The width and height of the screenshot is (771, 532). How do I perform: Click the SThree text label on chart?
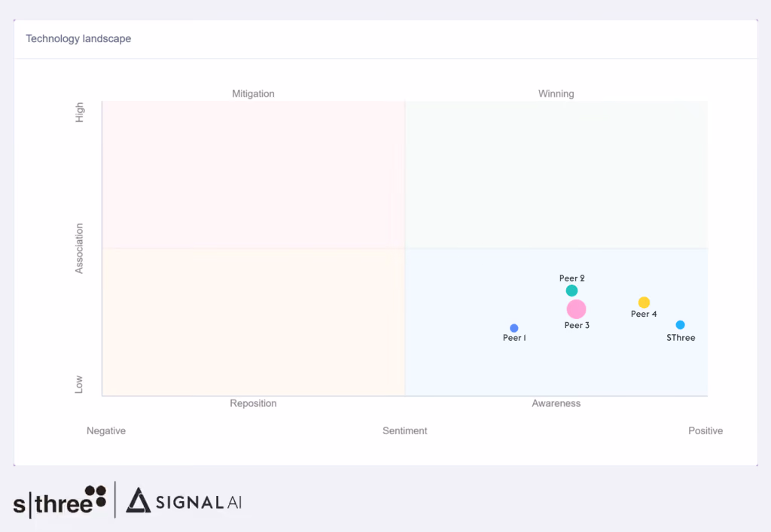[681, 338]
